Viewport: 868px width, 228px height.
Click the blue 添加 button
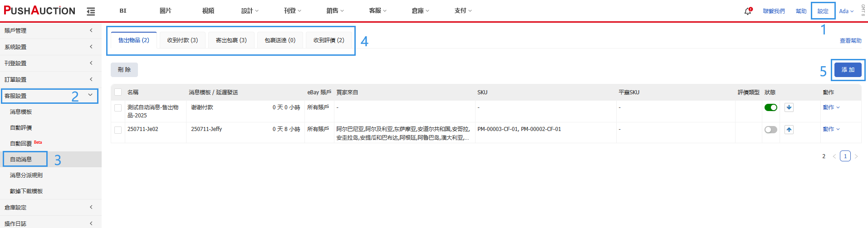pyautogui.click(x=848, y=70)
